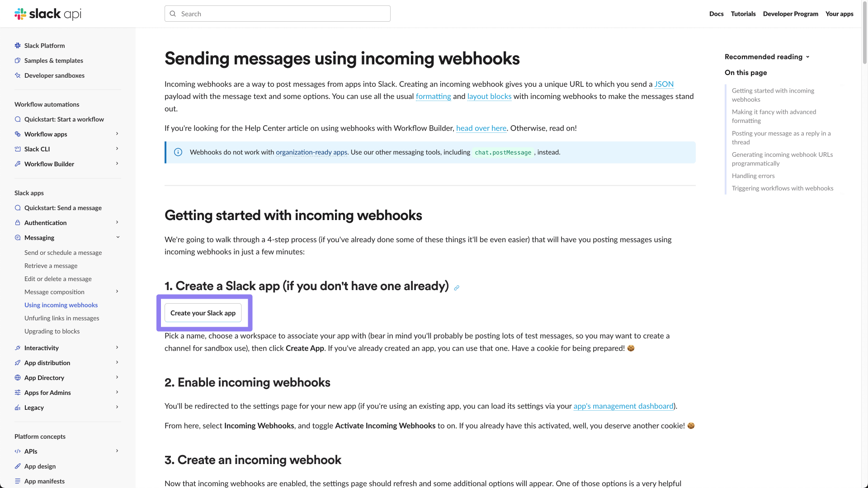Click the Slack Platform icon in sidebar
The image size is (868, 488).
[x=18, y=45]
